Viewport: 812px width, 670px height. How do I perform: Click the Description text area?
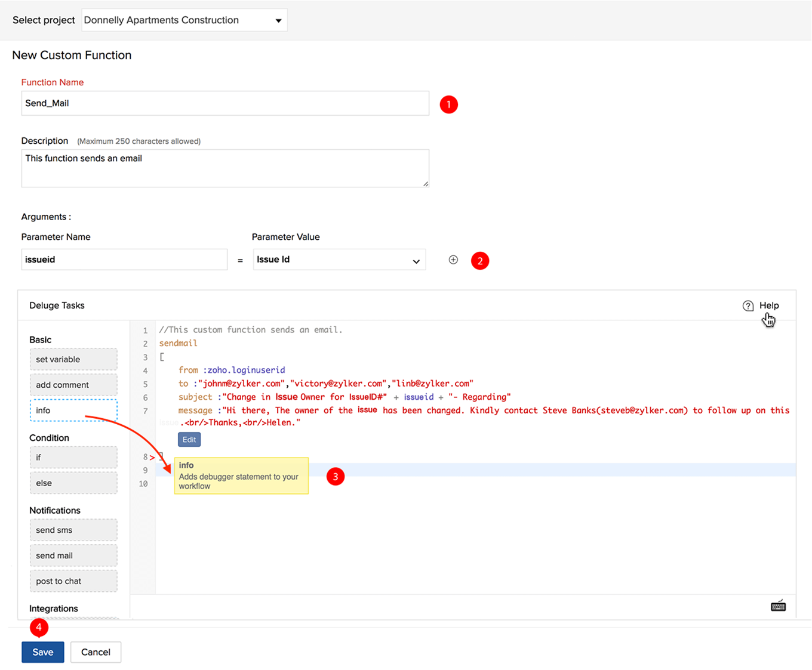pos(225,168)
